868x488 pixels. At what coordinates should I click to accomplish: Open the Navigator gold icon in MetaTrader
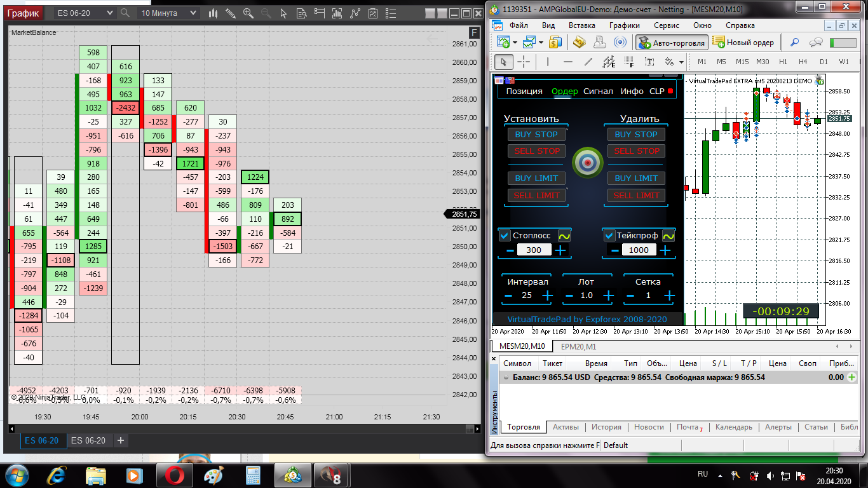coord(579,43)
